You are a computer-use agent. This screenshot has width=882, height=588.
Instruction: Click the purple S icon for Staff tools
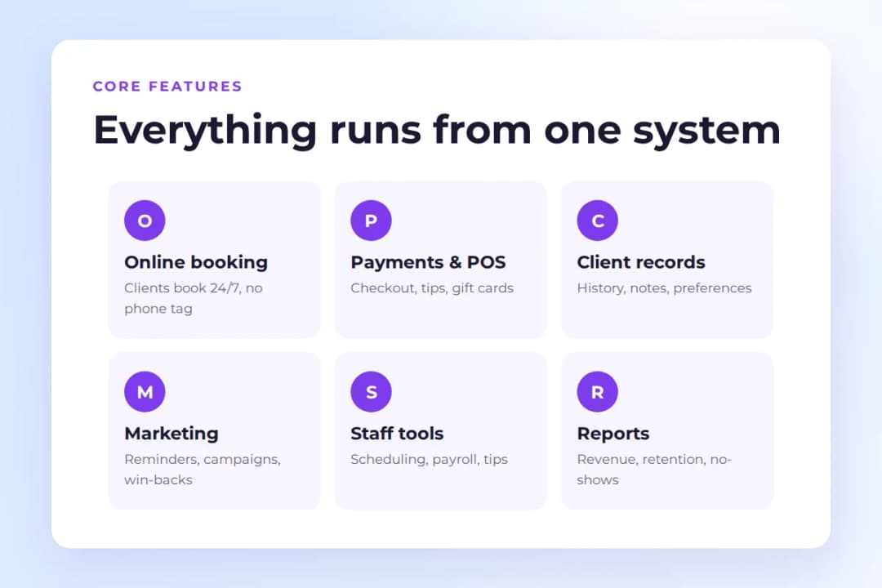(371, 392)
